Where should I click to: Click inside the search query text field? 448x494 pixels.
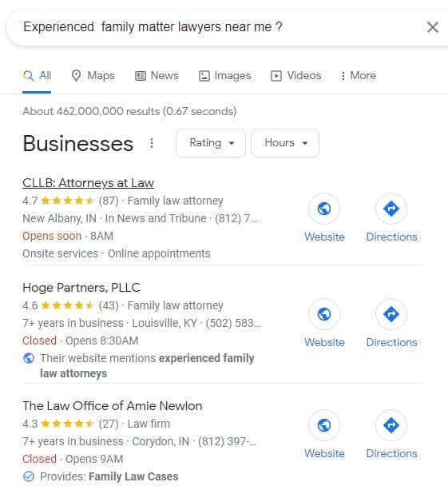coord(214,27)
